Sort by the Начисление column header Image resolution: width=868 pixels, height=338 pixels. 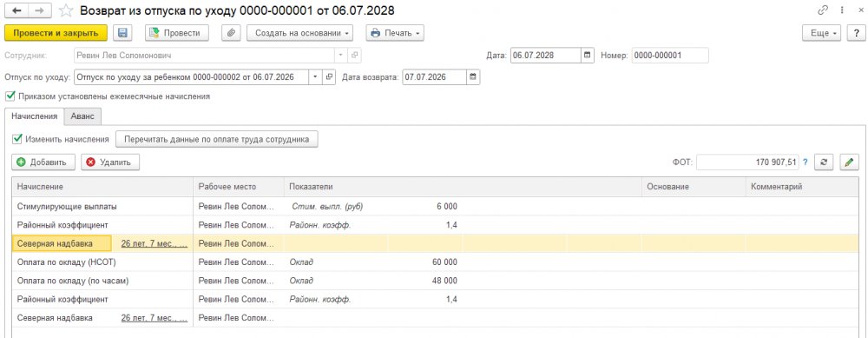pyautogui.click(x=102, y=187)
